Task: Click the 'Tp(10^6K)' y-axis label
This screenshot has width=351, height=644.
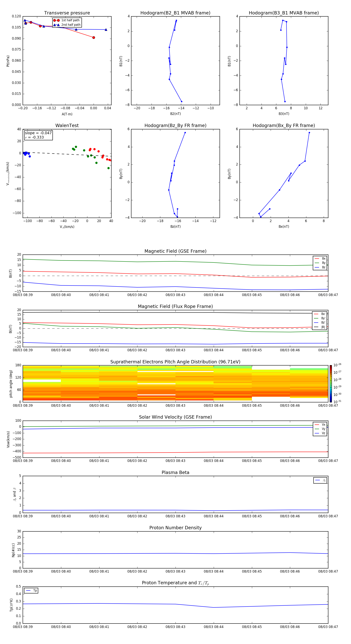Action: pos(11,605)
